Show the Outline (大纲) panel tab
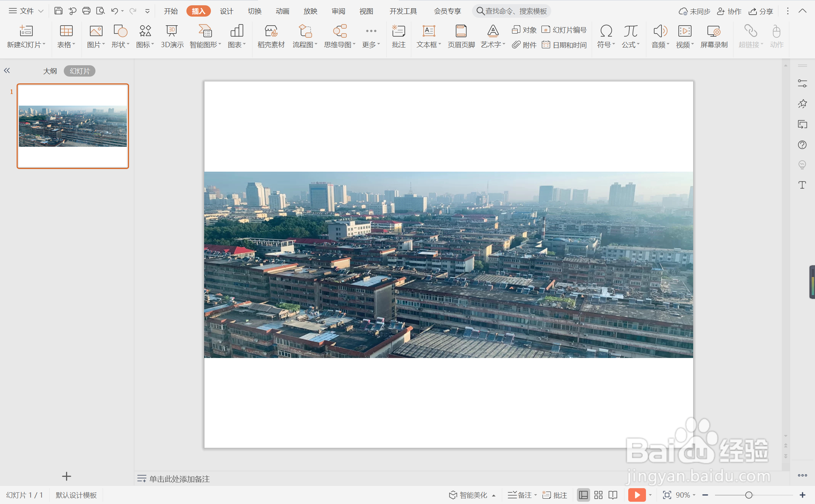The height and width of the screenshot is (504, 815). [x=50, y=71]
